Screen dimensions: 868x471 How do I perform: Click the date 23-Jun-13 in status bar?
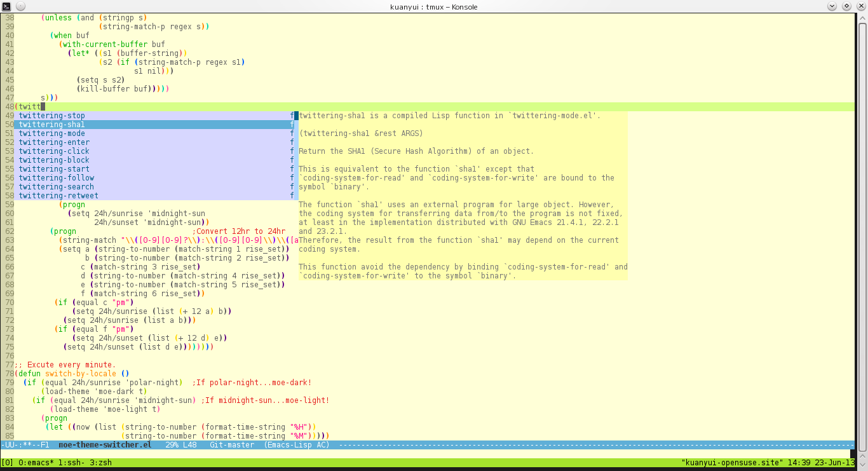pos(835,463)
